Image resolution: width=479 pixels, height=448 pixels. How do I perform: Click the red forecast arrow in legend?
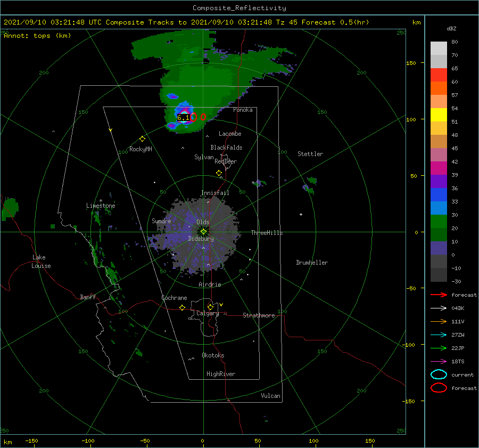[x=439, y=295]
